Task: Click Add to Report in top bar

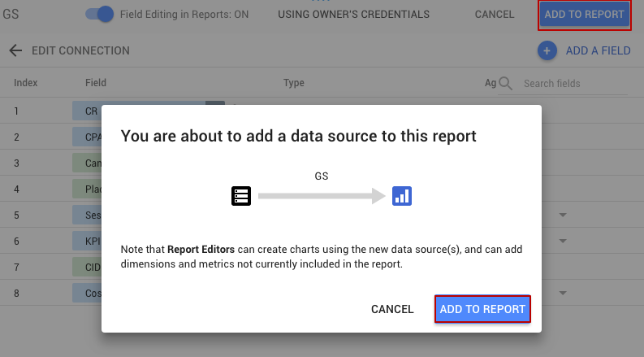Action: coord(584,15)
